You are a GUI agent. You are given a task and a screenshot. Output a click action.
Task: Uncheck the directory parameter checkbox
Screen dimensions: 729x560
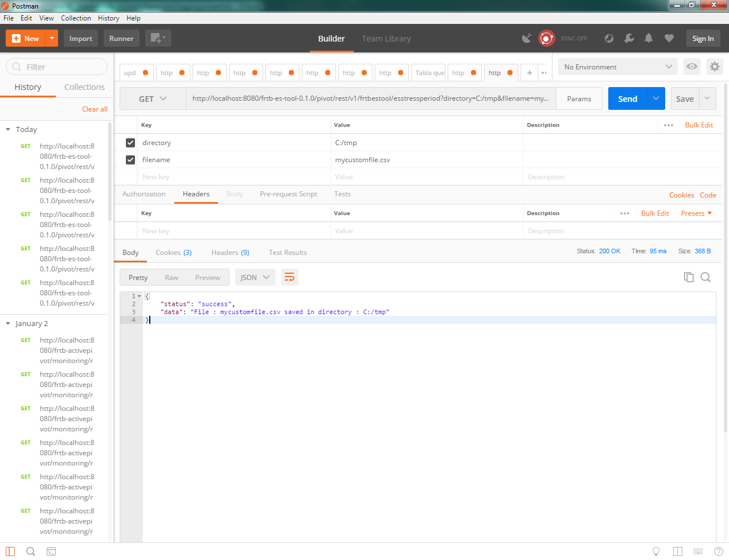[x=130, y=143]
